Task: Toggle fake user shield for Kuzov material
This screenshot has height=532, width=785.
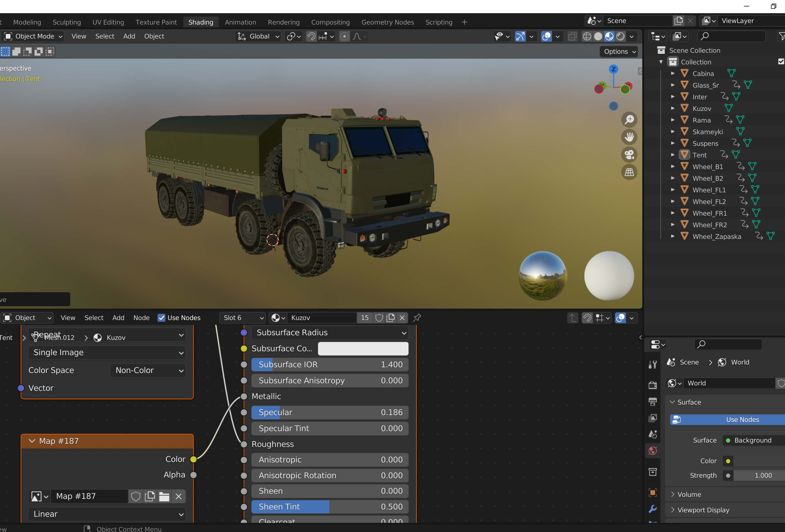Action: pyautogui.click(x=379, y=318)
